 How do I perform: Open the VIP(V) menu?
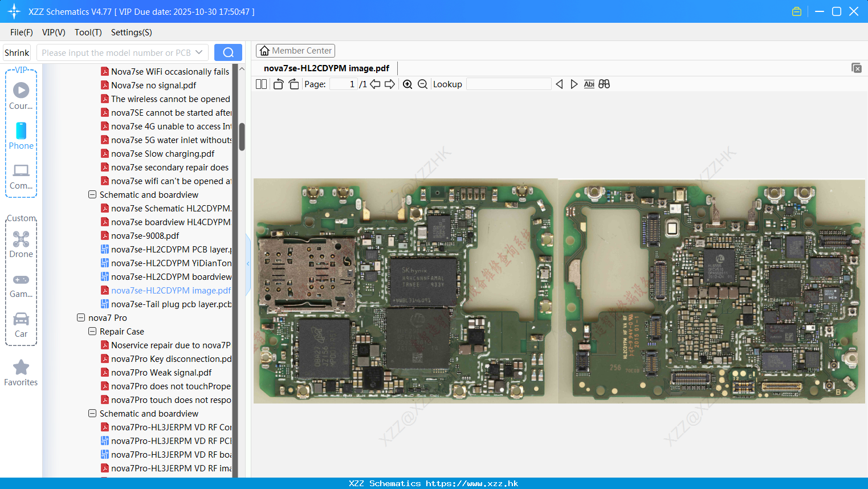tap(54, 32)
